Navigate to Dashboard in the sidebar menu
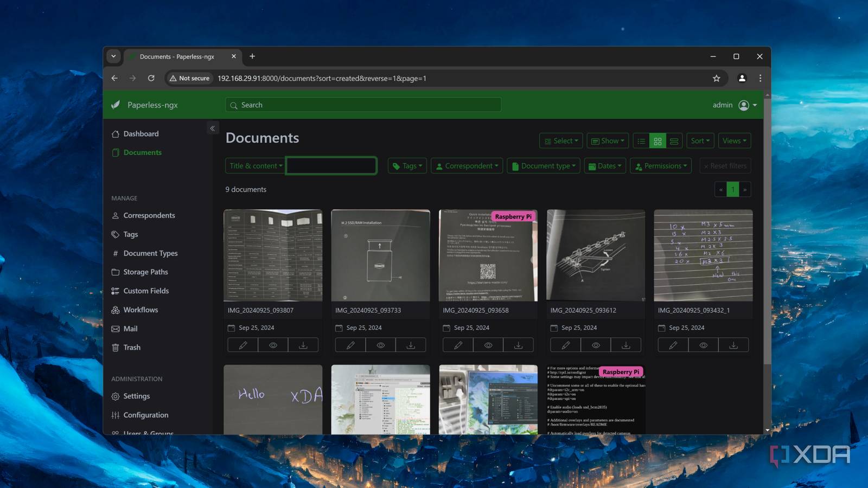Image resolution: width=868 pixels, height=488 pixels. click(x=141, y=133)
